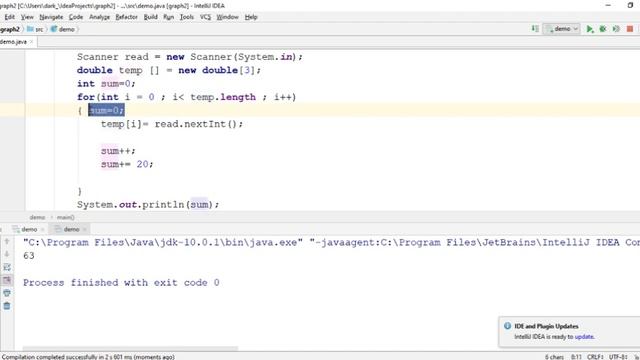Click the System.out.println(sum); line
Viewport: 640px width, 360px height.
click(x=148, y=204)
